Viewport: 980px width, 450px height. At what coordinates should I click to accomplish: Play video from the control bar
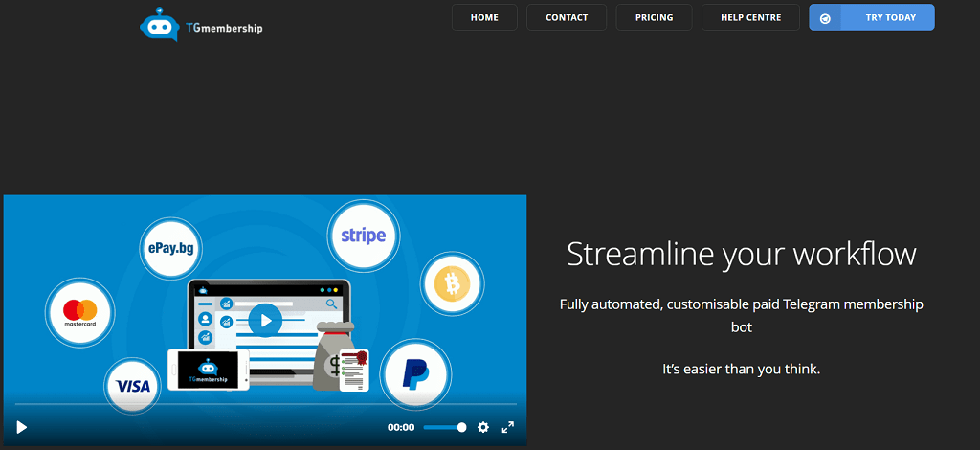pyautogui.click(x=21, y=427)
